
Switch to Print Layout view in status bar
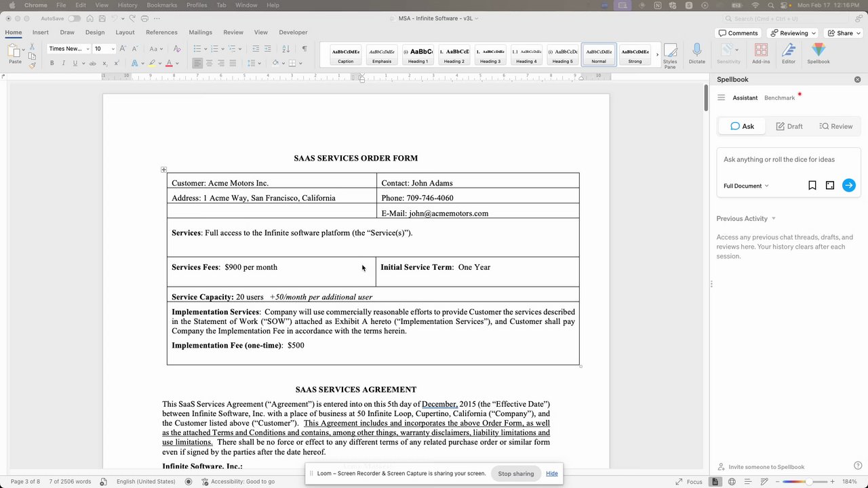pos(715,481)
